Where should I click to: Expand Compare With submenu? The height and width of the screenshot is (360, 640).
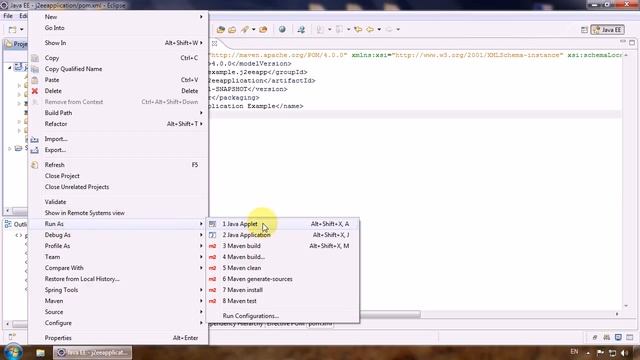[118, 268]
